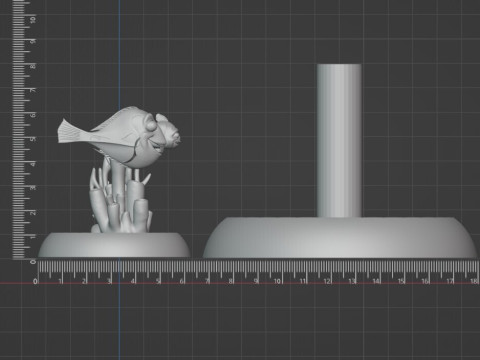480x360 pixels.
Task: Select the small round base under the coral
Action: click(114, 245)
